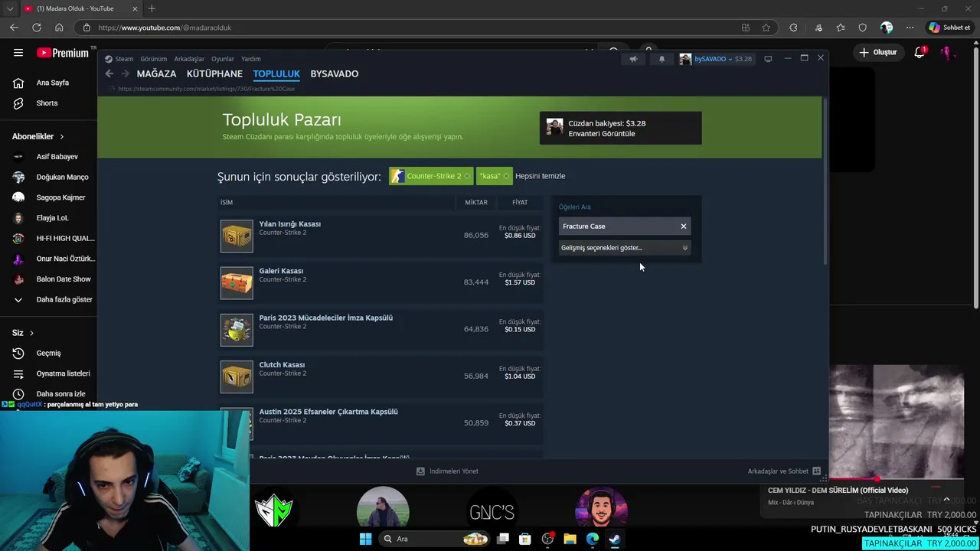Open the YouTube account avatar menu

pos(948,53)
